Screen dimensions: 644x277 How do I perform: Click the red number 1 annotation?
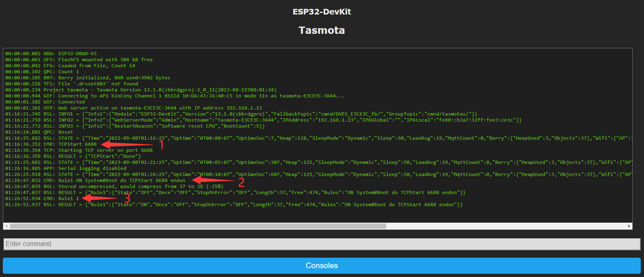pos(162,145)
